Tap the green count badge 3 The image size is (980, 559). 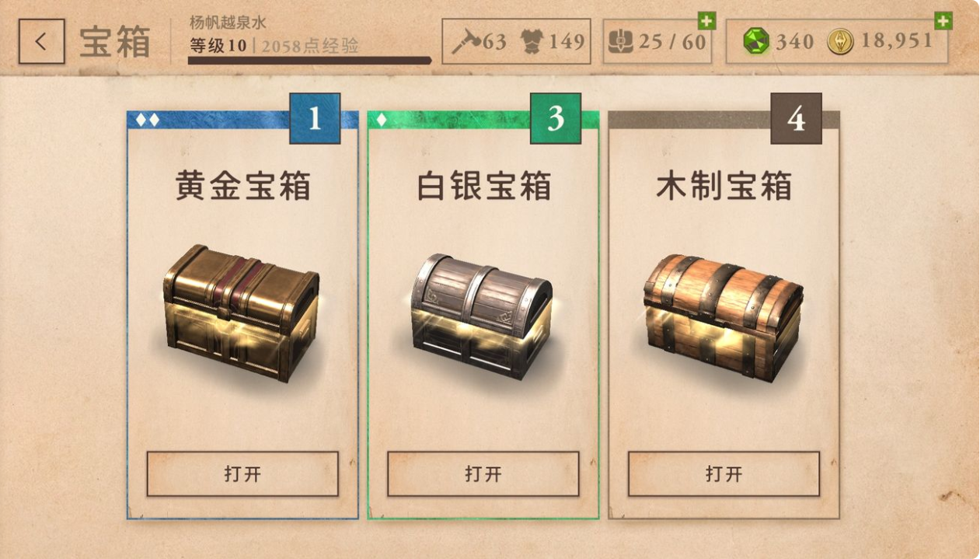point(556,118)
